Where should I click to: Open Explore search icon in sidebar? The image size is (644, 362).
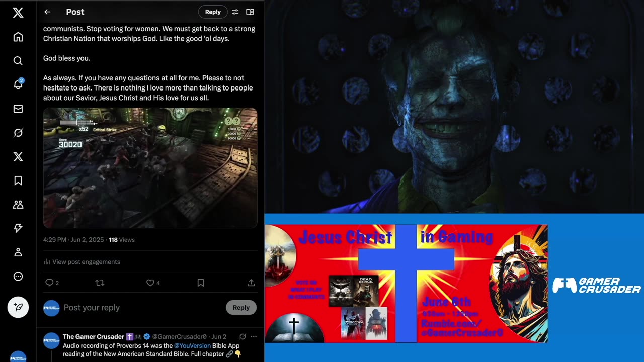pyautogui.click(x=18, y=61)
